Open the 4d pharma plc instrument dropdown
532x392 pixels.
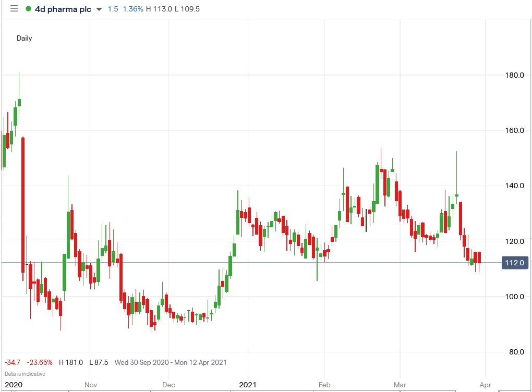point(99,9)
